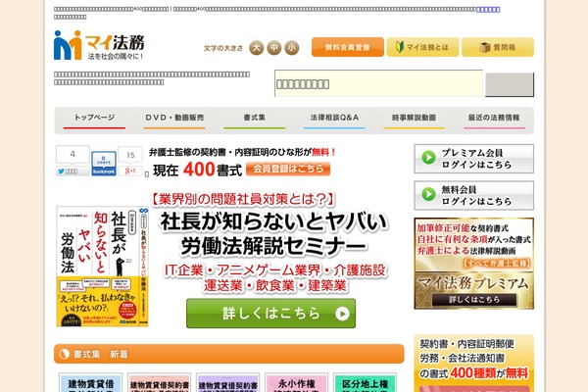Click the gray search submit button
Viewport: 588px width, 392px height.
point(510,84)
